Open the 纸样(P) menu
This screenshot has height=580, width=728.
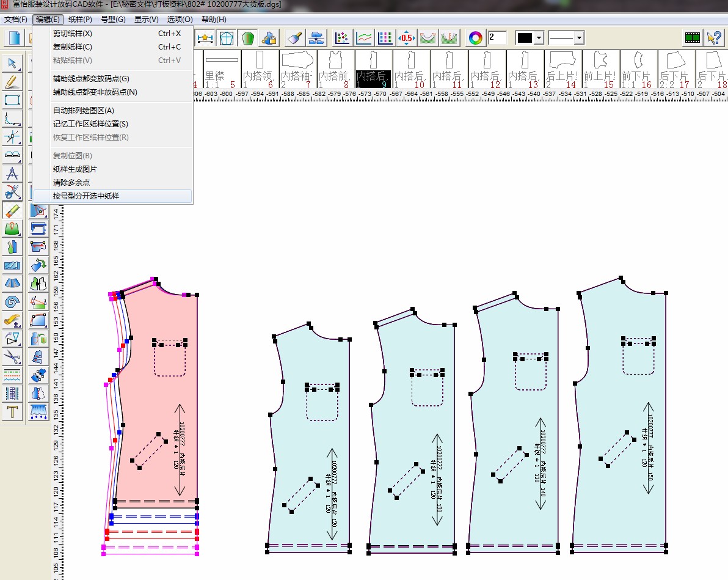point(80,20)
